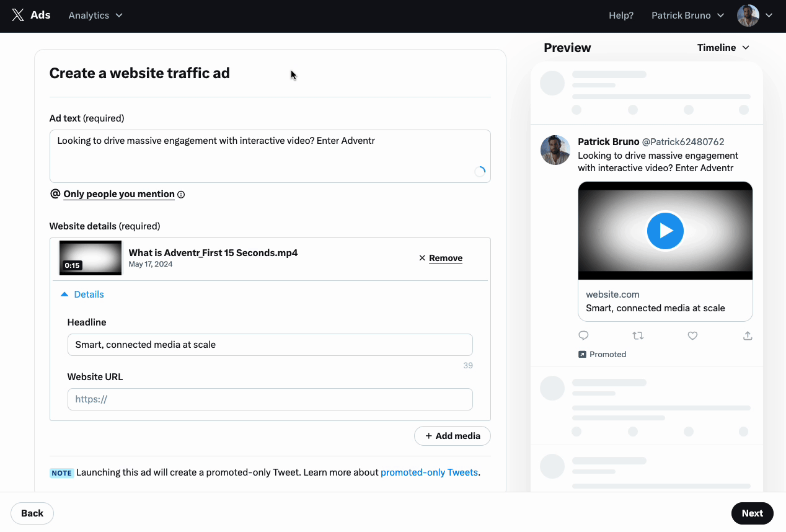Click the video filename 'What is Adventr_First 15 Seconds.mp4'

213,253
